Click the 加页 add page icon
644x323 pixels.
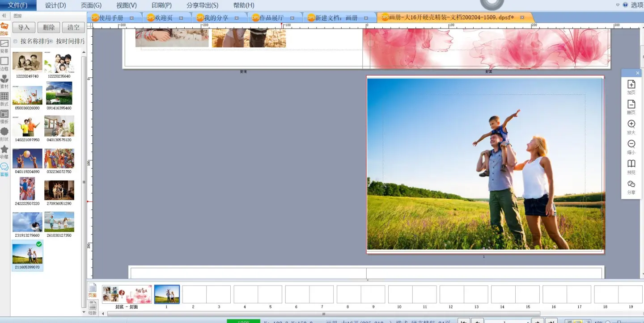(631, 84)
